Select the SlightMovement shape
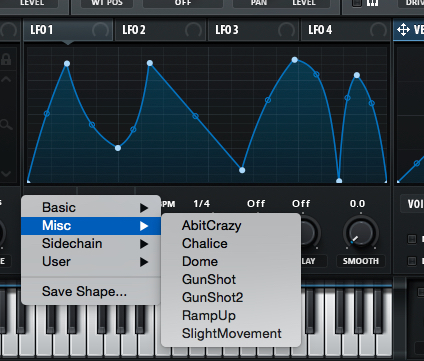The image size is (424, 361). click(x=231, y=334)
